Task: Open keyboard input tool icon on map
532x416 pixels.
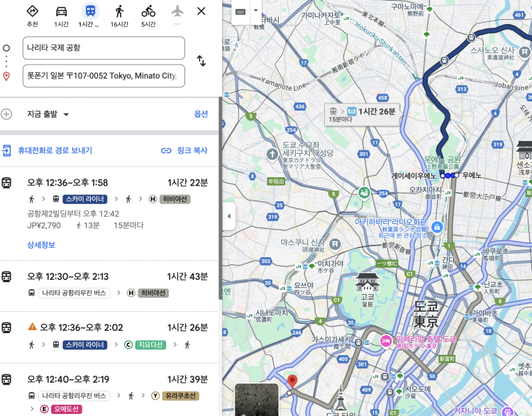Action: (x=240, y=12)
